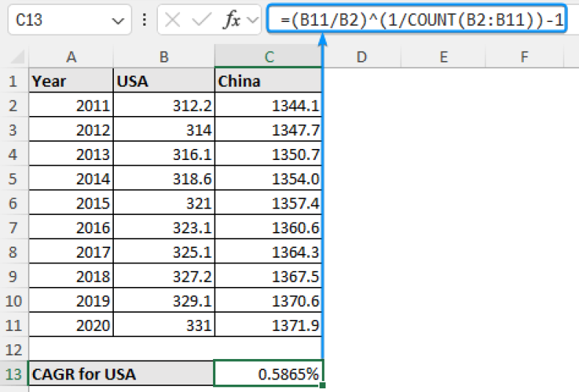Click the China header cell

(x=268, y=81)
